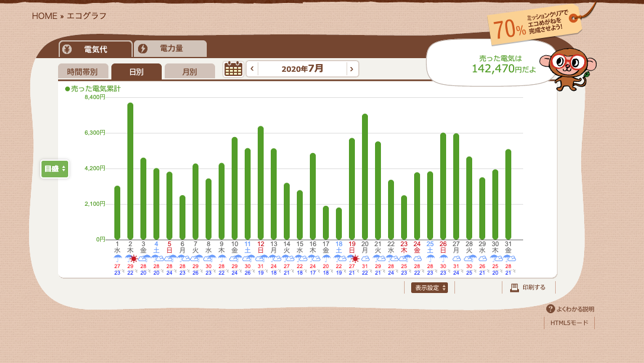Open the 目盛 scale dropdown
644x363 pixels.
tap(55, 169)
